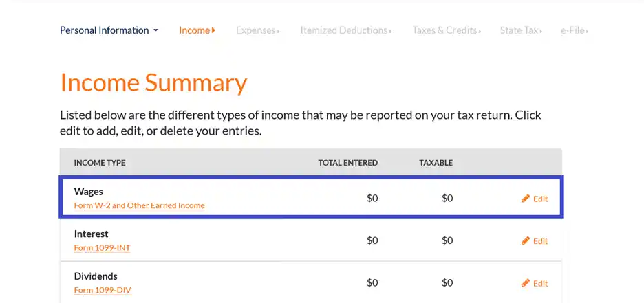Click the Income Type column header
644x303 pixels.
tap(100, 163)
